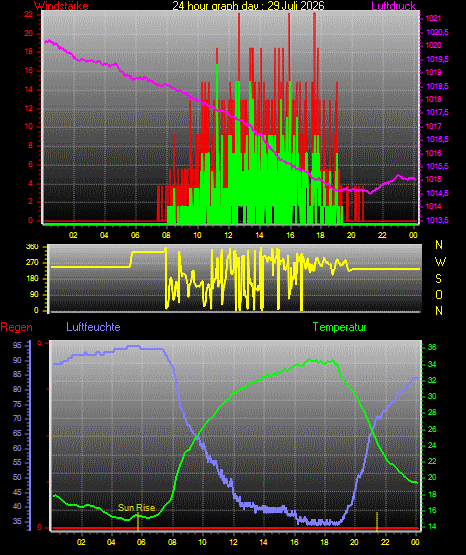
Task: Click the 22 wind speed scale value
Action: tap(28, 14)
